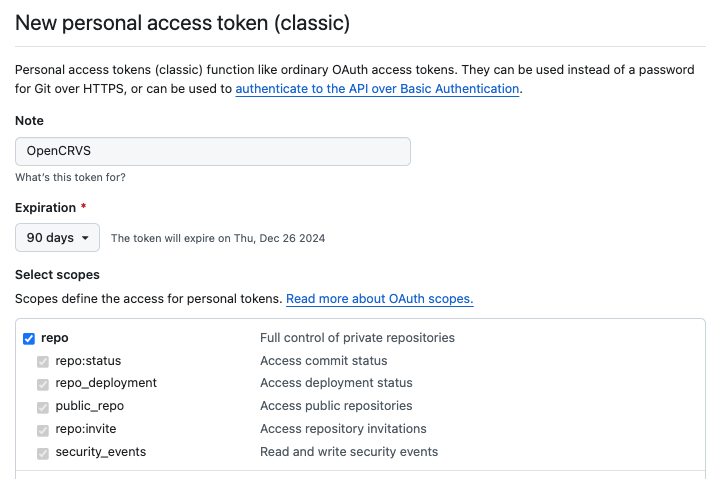Toggle the public_repo checkbox
Image resolution: width=724 pixels, height=479 pixels.
(x=43, y=407)
